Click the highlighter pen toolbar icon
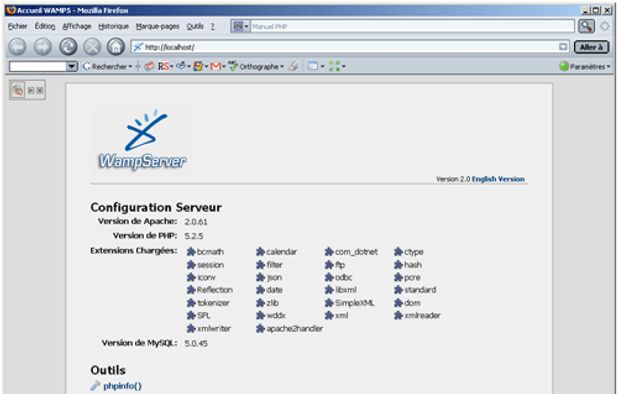618x394 pixels. tap(293, 67)
